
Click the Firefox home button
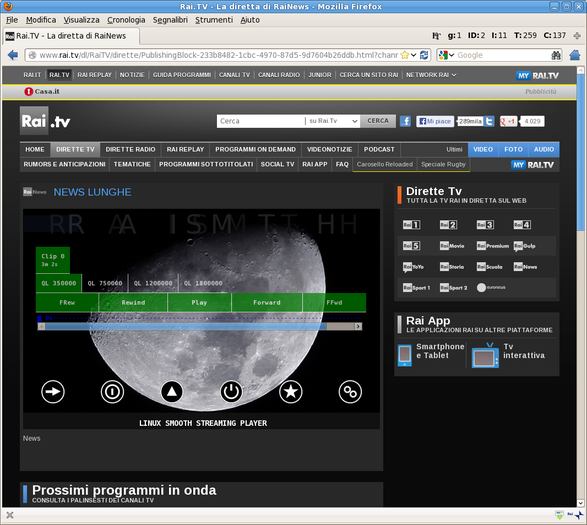coord(575,55)
